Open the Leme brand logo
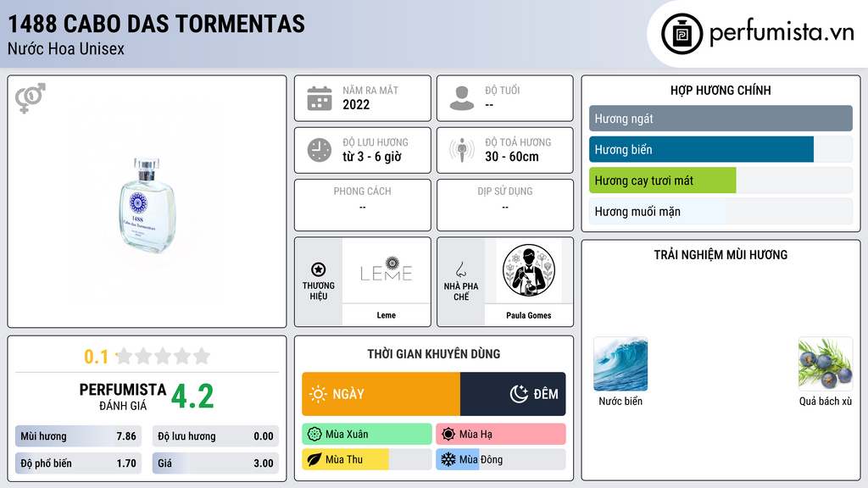The image size is (868, 488). tap(387, 270)
